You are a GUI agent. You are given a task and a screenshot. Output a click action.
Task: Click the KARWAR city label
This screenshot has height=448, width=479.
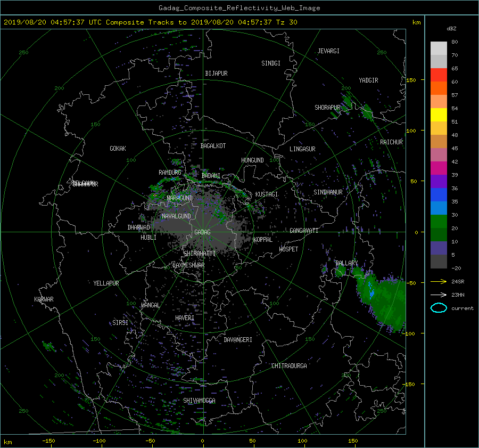(44, 299)
